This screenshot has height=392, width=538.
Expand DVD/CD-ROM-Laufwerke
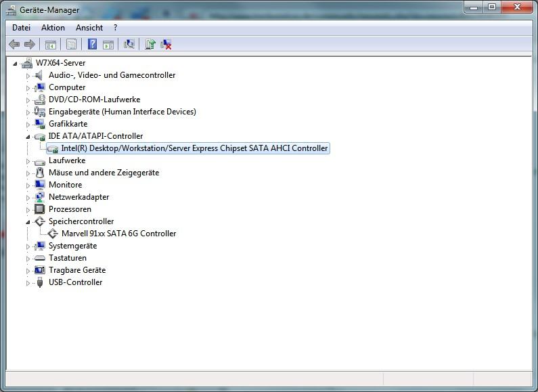(28, 100)
